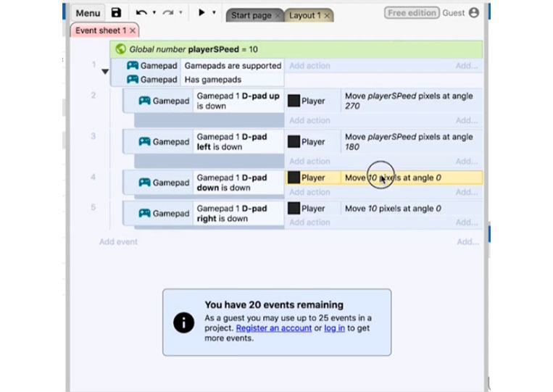This screenshot has width=553, height=392.
Task: Close the Layout 1 tab
Action: 327,15
